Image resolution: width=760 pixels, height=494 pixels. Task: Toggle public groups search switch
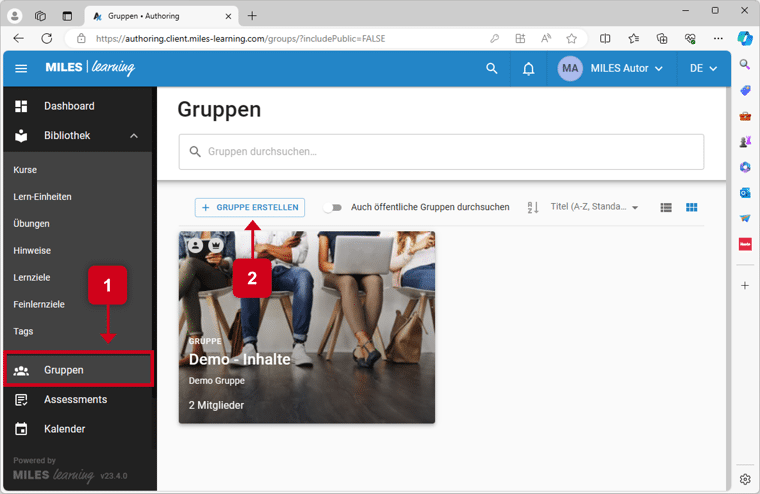click(331, 207)
